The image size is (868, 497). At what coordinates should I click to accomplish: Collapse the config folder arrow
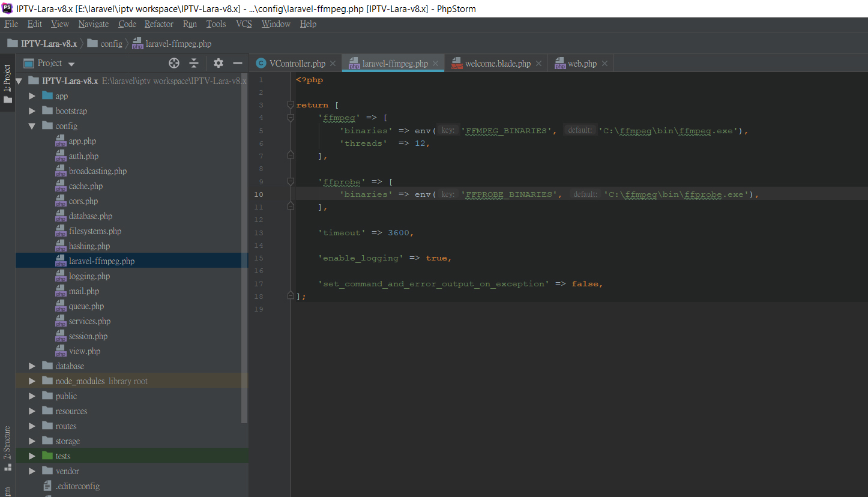(32, 126)
